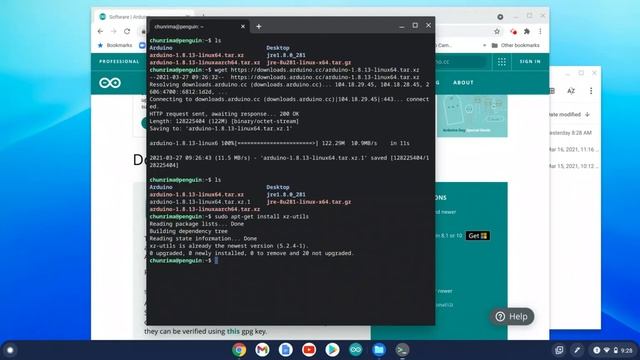Click the Get Windows app badge
Viewport: 640px width, 360px height.
(x=478, y=236)
